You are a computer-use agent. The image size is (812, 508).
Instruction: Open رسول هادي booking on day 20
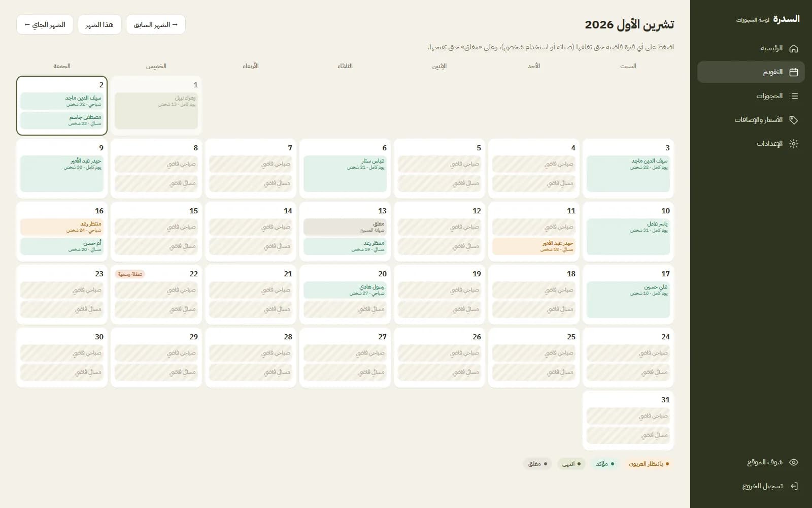tap(345, 290)
